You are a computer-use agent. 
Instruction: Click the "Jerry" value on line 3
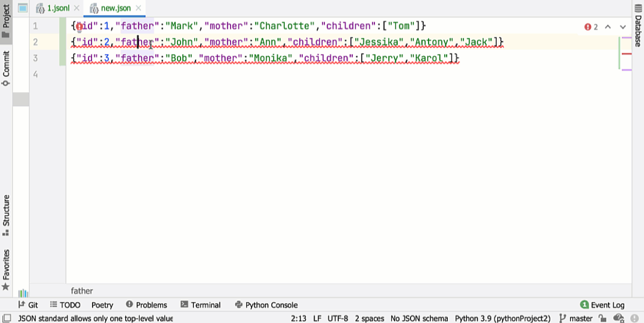pyautogui.click(x=385, y=58)
